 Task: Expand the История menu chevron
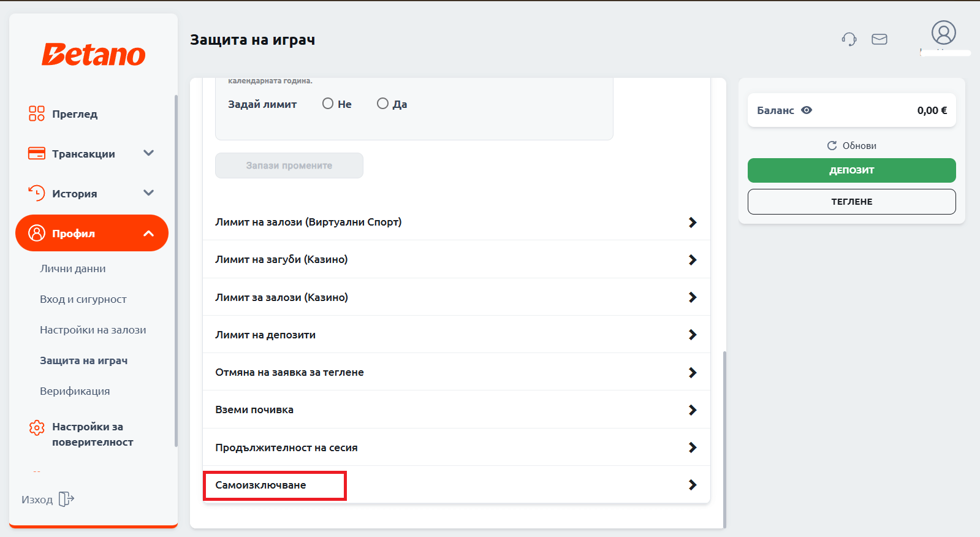[x=148, y=193]
